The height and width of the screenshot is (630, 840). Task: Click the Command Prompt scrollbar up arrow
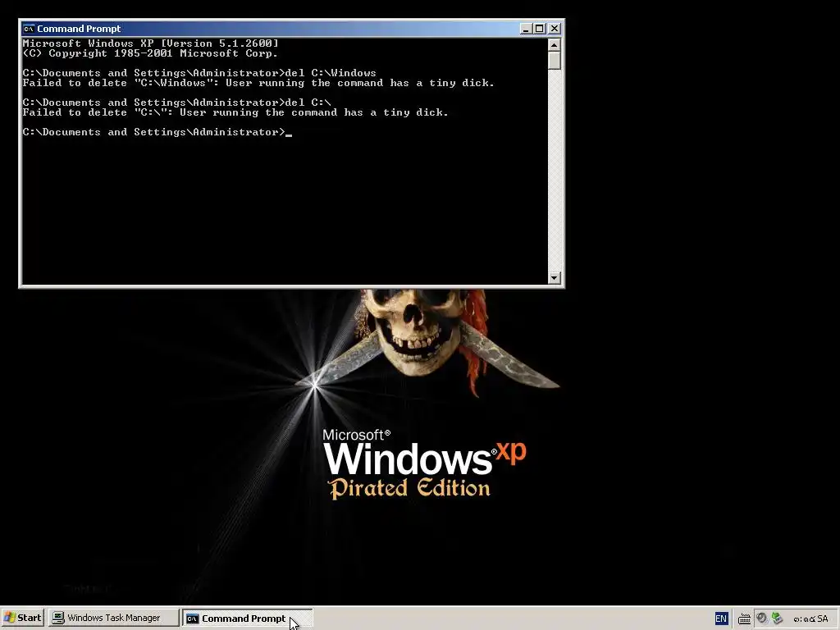click(x=555, y=44)
